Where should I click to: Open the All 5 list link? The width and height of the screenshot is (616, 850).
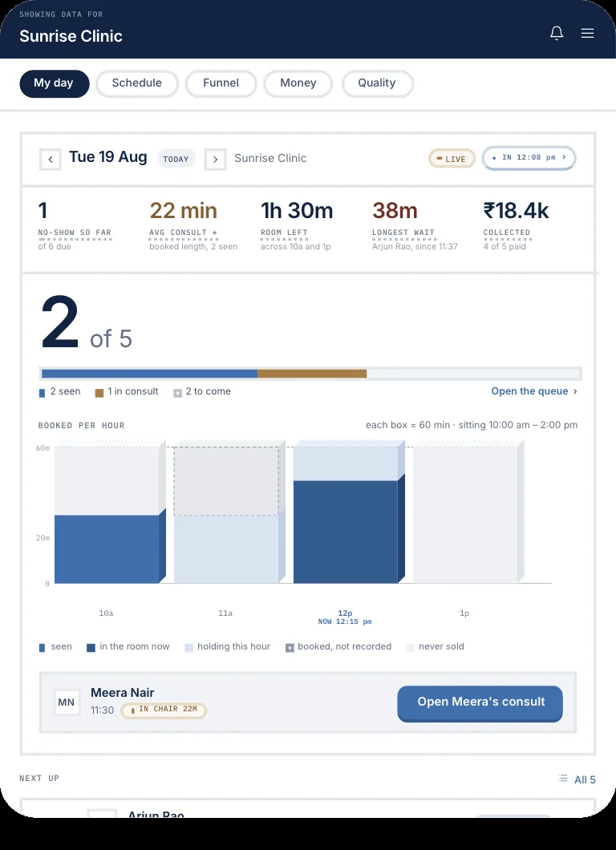tap(585, 779)
